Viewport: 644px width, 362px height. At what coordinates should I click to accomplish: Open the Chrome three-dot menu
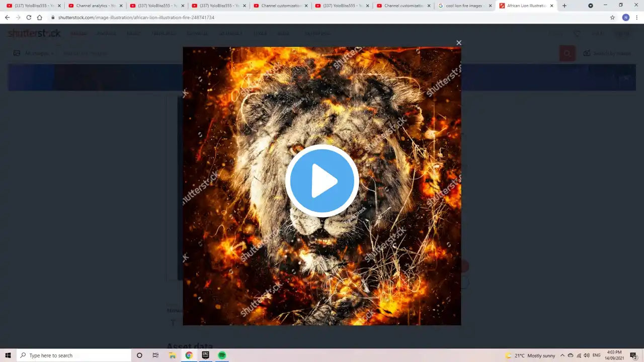pyautogui.click(x=637, y=17)
